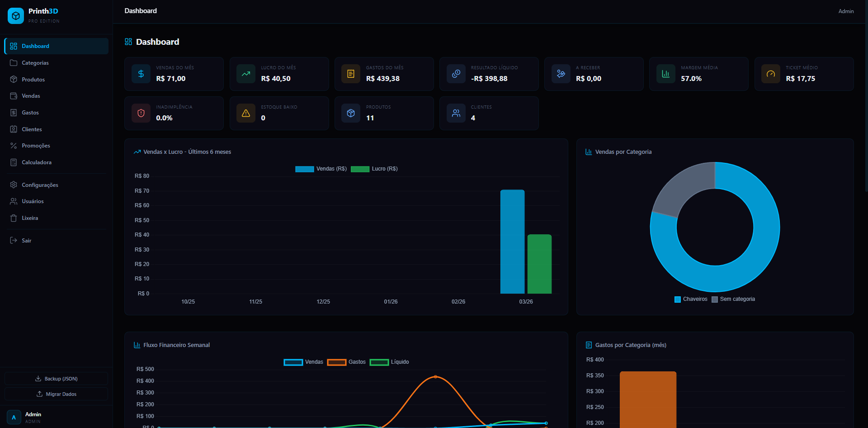The width and height of the screenshot is (868, 428).
Task: Click the document icon beside Gastos por Categoria
Action: point(589,345)
